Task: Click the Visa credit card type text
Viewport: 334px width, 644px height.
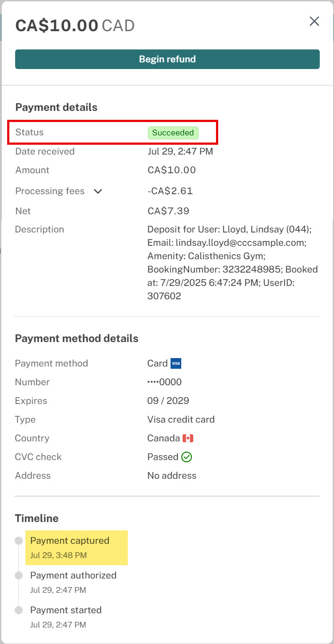Action: coord(181,420)
